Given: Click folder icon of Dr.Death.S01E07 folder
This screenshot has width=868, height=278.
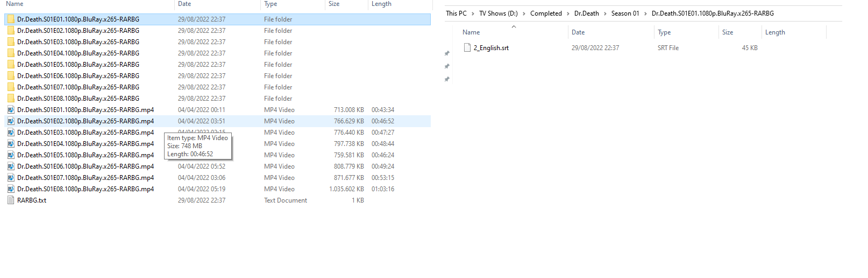Looking at the screenshot, I should [11, 87].
